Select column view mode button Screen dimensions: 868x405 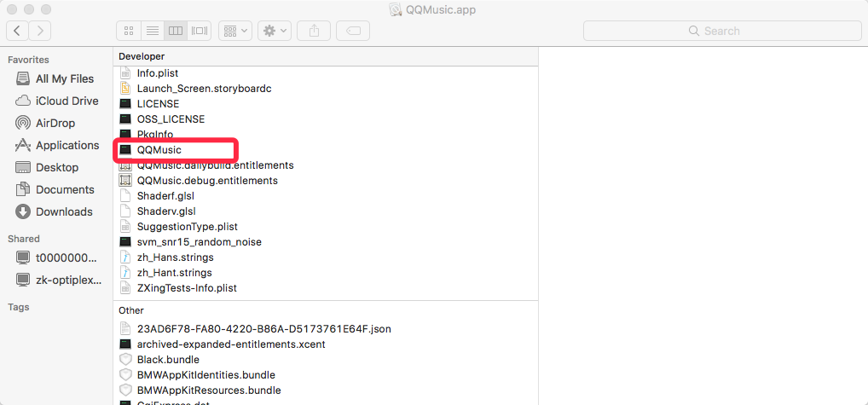(x=176, y=31)
